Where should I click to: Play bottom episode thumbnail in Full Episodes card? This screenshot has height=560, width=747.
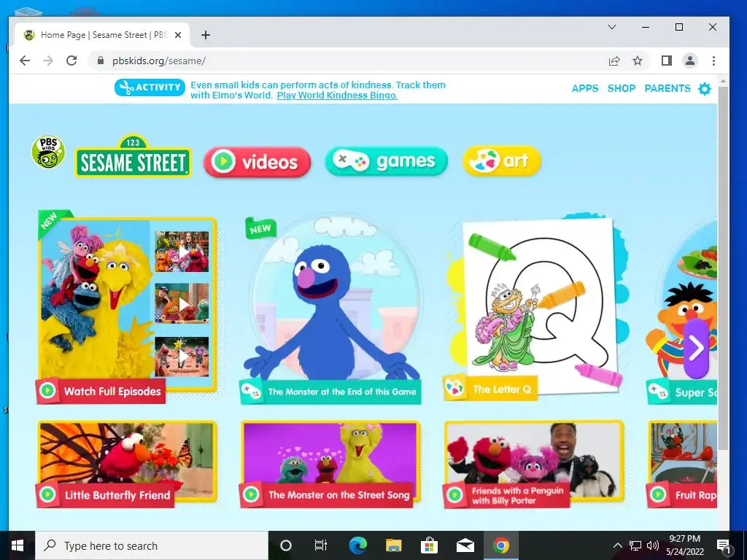tap(182, 356)
